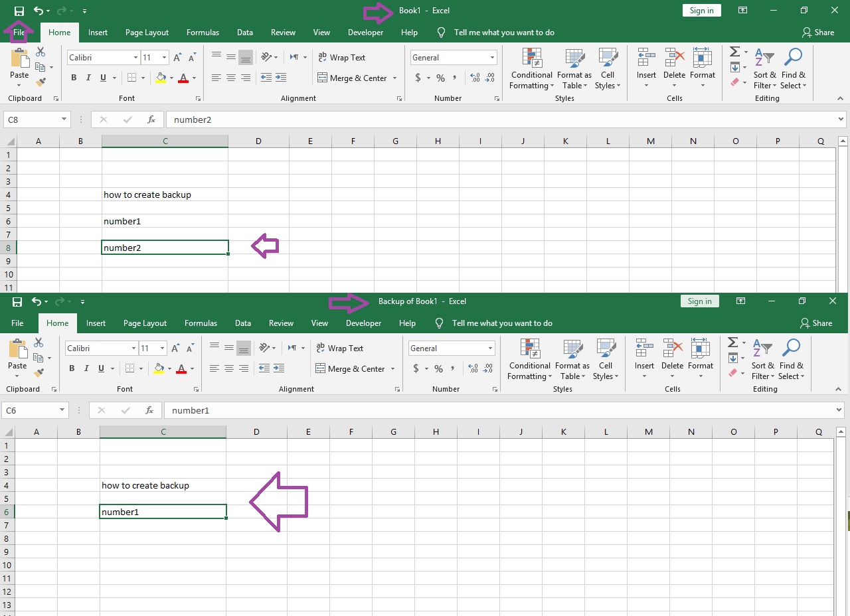The width and height of the screenshot is (850, 616).
Task: Click Delete cells icon in Backup of Book1
Action: 672,359
